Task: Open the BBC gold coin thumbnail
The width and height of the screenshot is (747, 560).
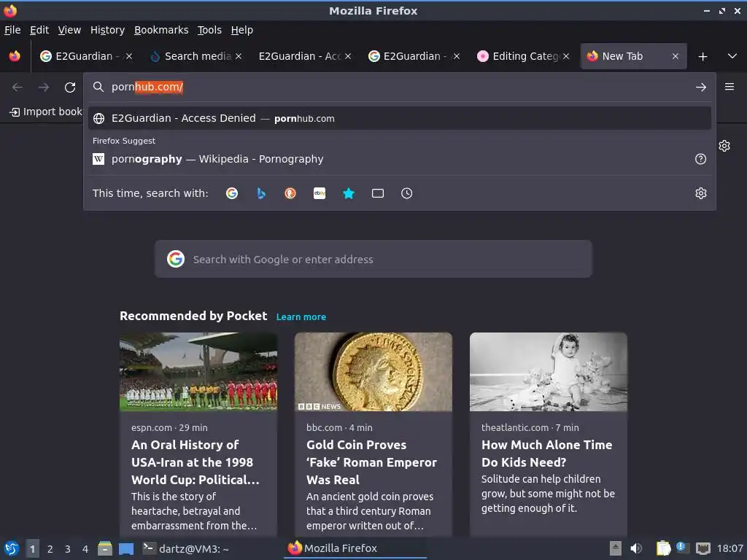Action: click(x=373, y=371)
